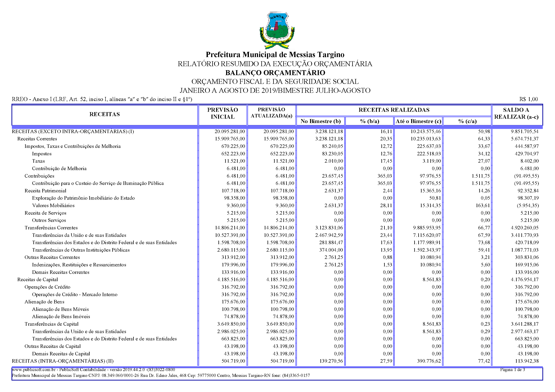This screenshot has height=392, width=555.
Task: Select the Transferências Correntes row label
Action: [x=51, y=228]
